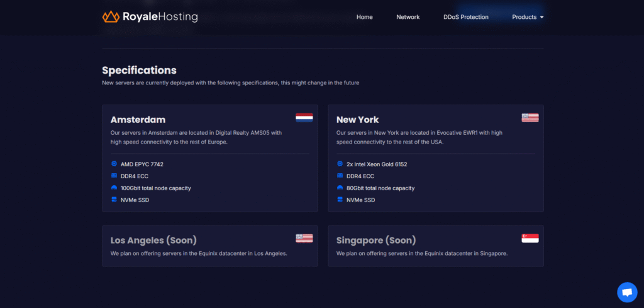Viewport: 644px width, 308px height.
Task: Open the live chat widget
Action: [x=626, y=292]
